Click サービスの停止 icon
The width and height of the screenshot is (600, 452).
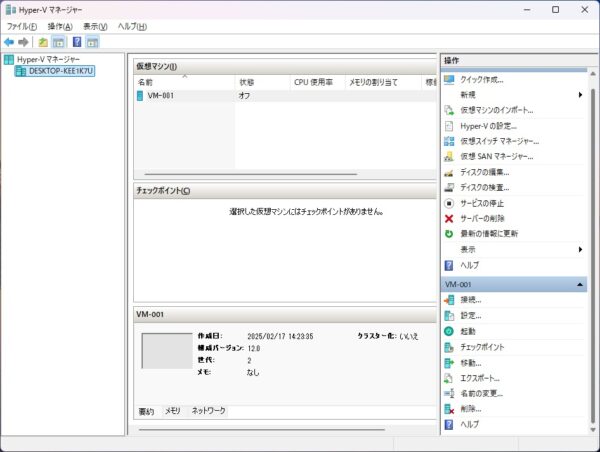tap(449, 203)
